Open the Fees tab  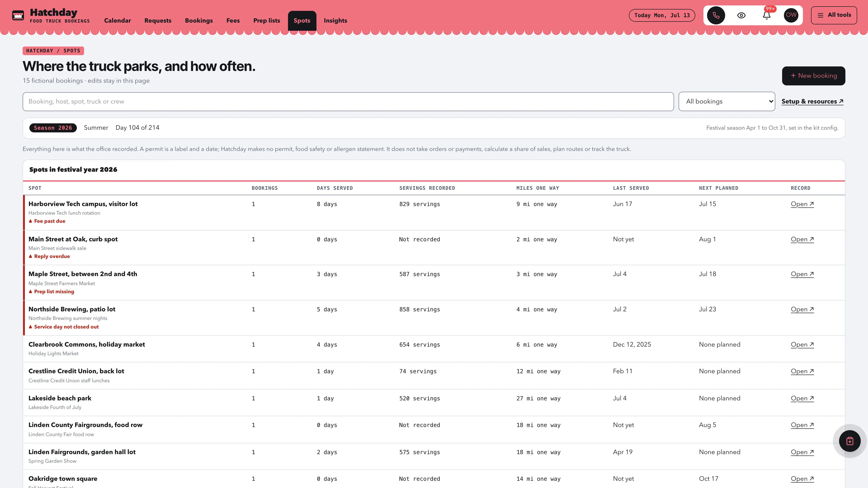point(233,21)
